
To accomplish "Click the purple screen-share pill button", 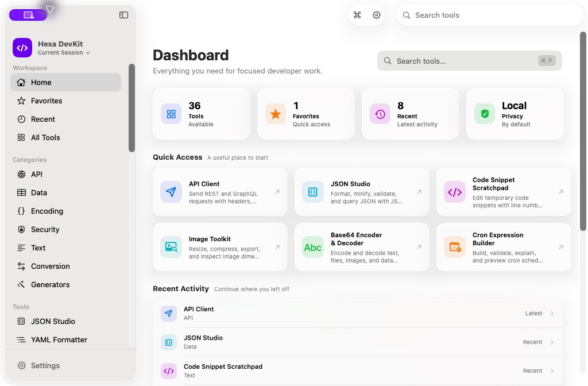I will [28, 15].
